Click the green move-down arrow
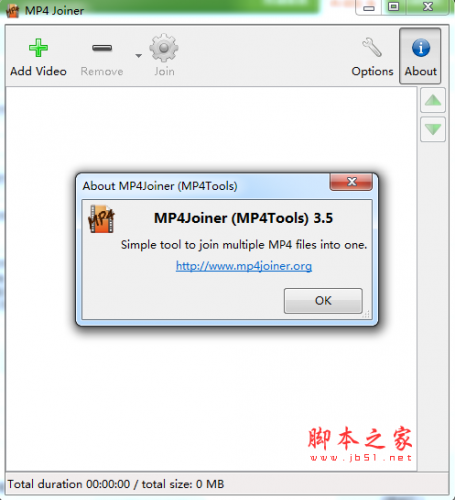Image resolution: width=455 pixels, height=500 pixels. pyautogui.click(x=433, y=129)
